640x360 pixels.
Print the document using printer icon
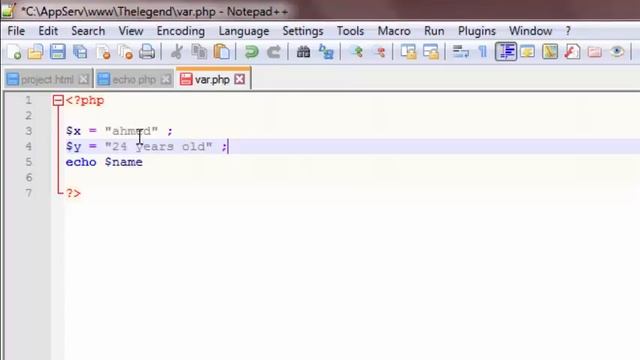click(x=147, y=52)
